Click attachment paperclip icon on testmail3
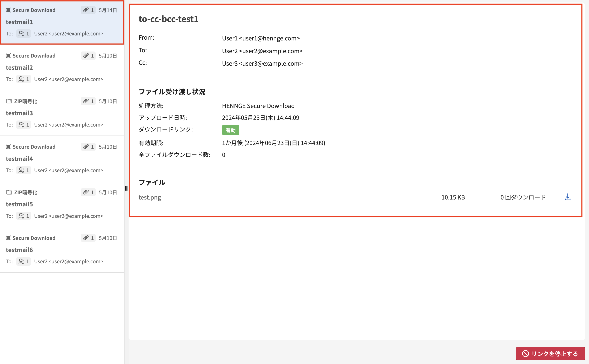Image resolution: width=589 pixels, height=364 pixels. pyautogui.click(x=86, y=101)
